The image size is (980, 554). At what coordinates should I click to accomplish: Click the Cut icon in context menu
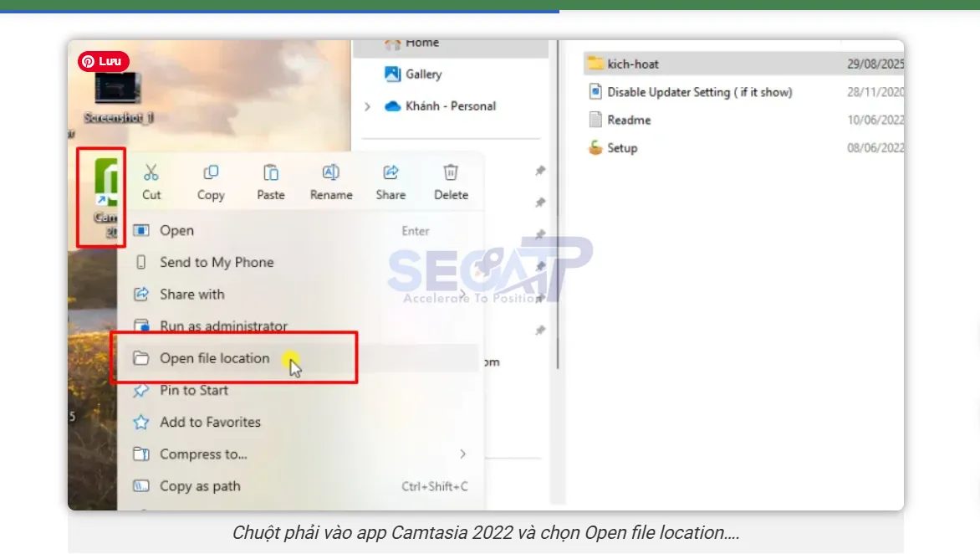pyautogui.click(x=151, y=173)
